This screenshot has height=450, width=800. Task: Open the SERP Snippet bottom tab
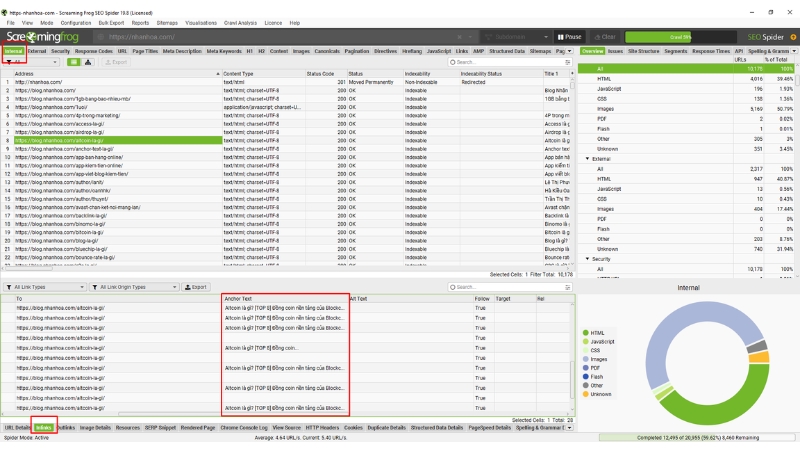(x=160, y=428)
